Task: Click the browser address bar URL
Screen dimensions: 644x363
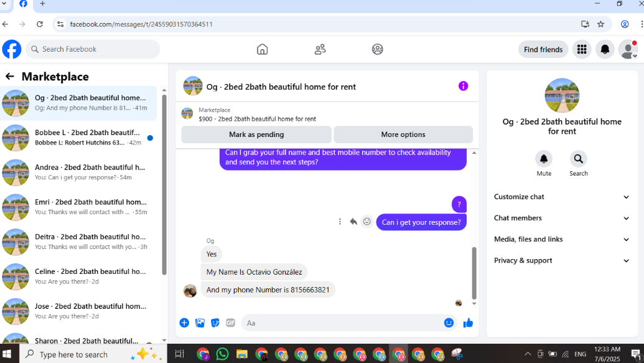Action: (x=141, y=24)
